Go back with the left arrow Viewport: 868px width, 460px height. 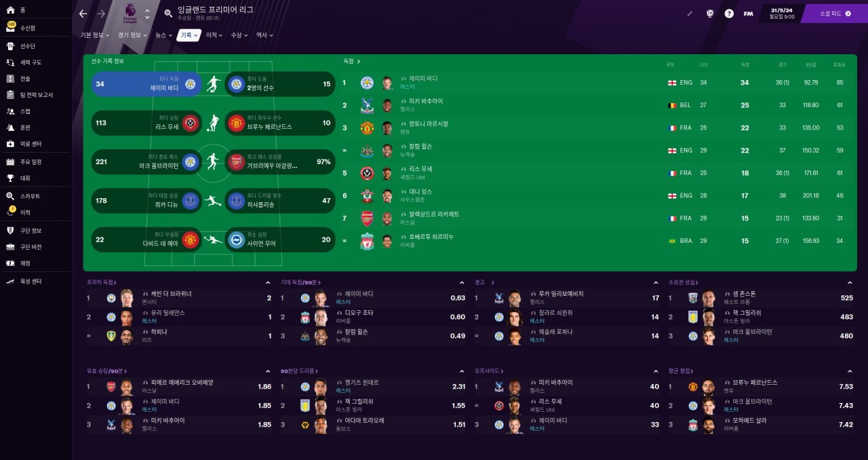coord(83,14)
